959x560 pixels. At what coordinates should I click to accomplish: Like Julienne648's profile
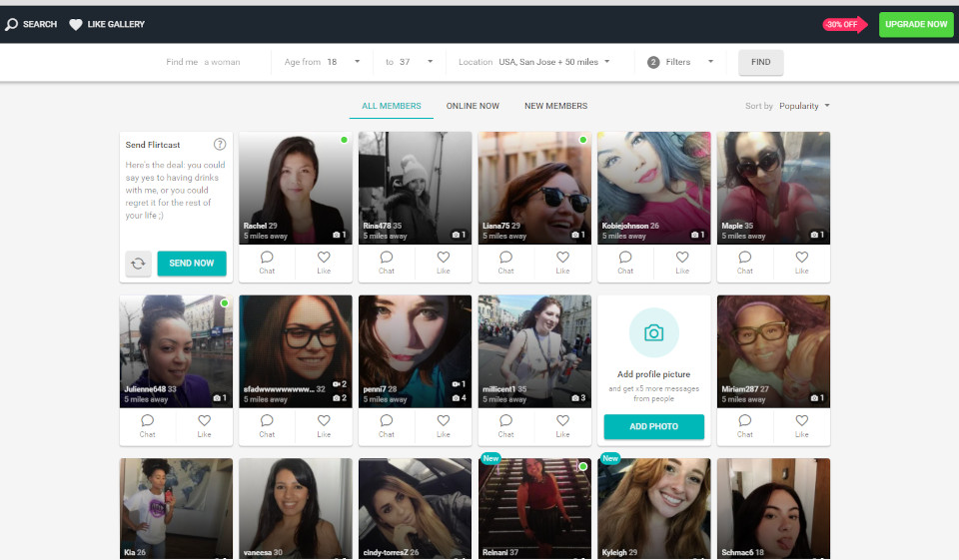point(204,421)
